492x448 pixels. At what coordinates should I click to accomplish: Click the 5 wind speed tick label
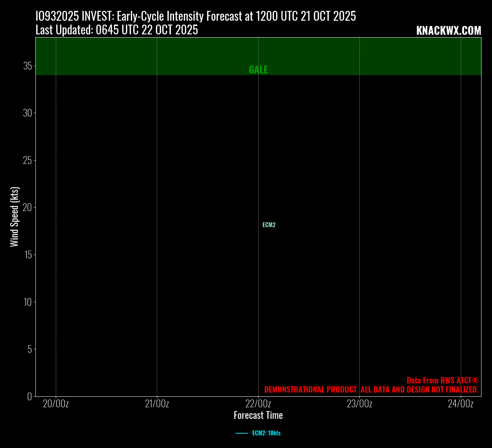coord(29,349)
